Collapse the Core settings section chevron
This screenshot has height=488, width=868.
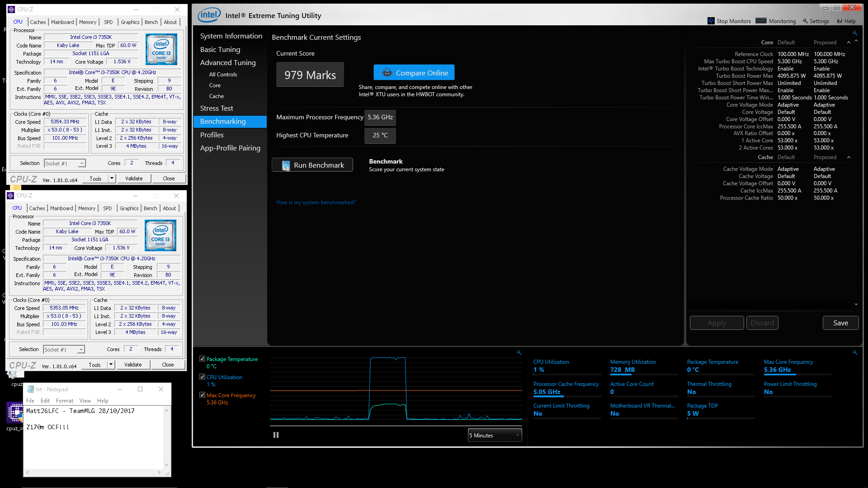coord(849,42)
